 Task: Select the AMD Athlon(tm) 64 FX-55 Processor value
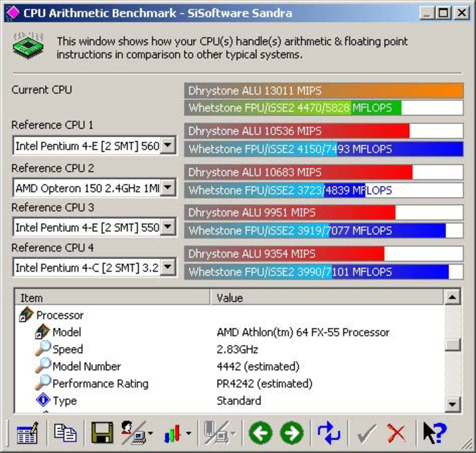303,332
